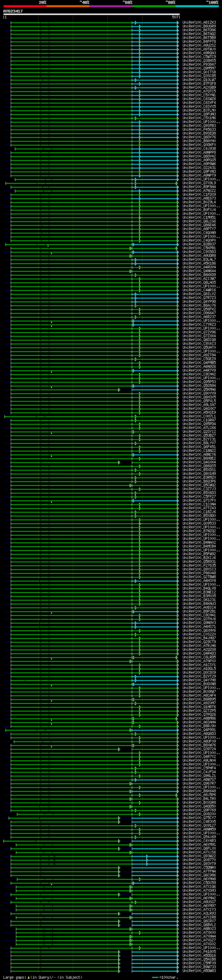
Task: Open hit UniRef100_B6UGR9
Action: coord(199,26)
